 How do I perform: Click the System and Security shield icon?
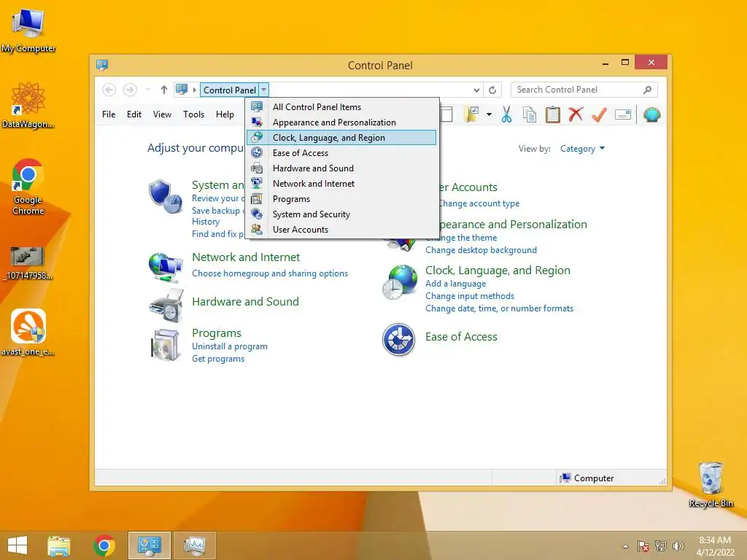click(165, 197)
